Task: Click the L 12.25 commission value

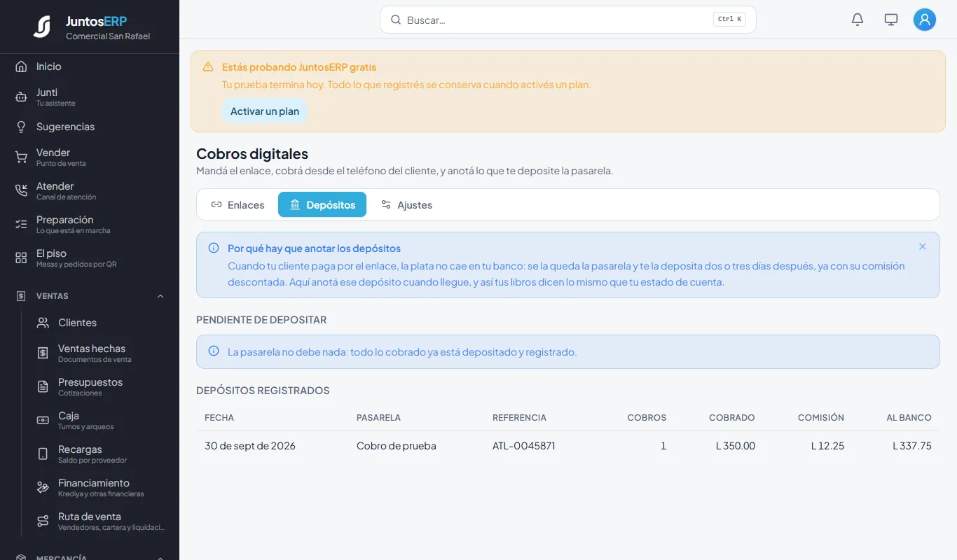Action: click(827, 446)
